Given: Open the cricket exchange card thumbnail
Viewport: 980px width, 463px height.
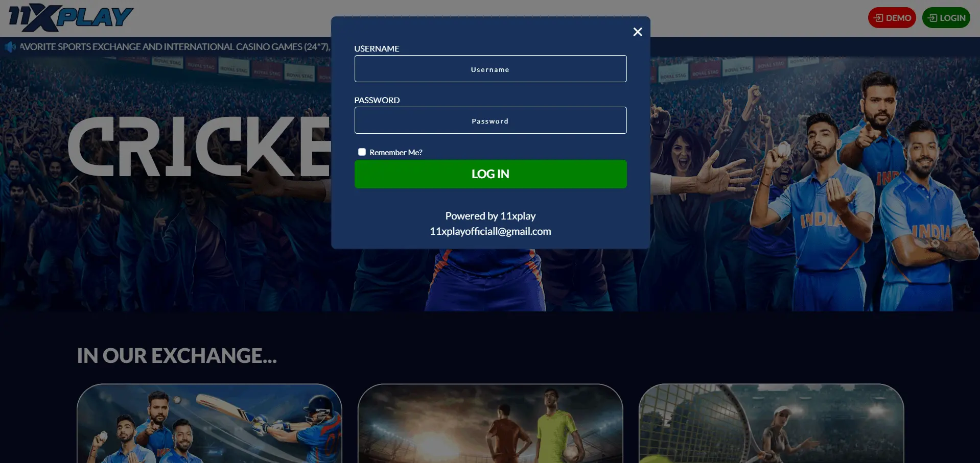Looking at the screenshot, I should [209, 424].
